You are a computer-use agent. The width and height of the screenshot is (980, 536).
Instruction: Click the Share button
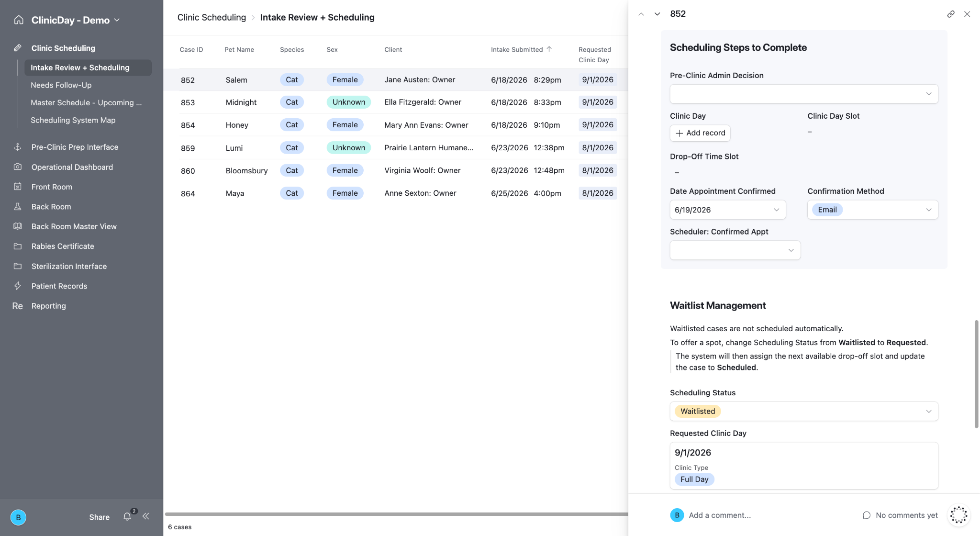tap(99, 517)
